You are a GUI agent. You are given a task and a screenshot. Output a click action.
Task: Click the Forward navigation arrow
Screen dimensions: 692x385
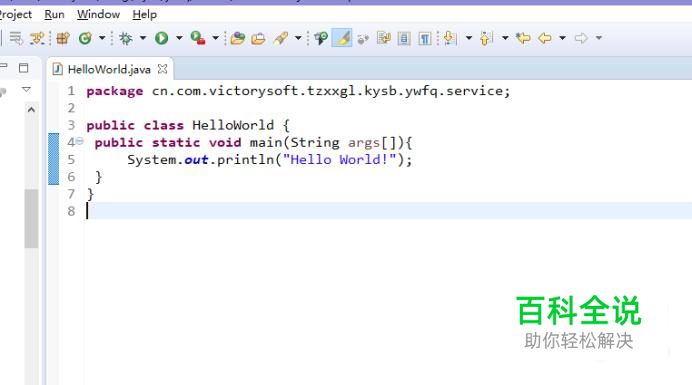581,38
